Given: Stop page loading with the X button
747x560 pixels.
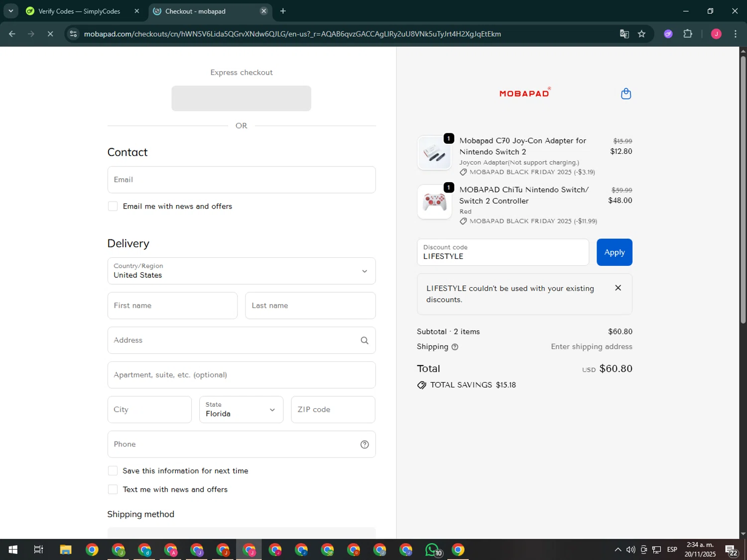Looking at the screenshot, I should pos(50,34).
